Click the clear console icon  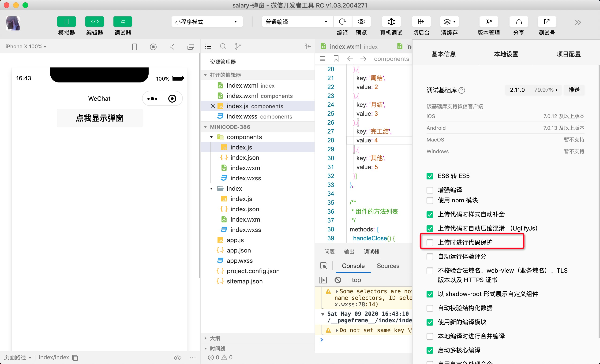point(338,280)
